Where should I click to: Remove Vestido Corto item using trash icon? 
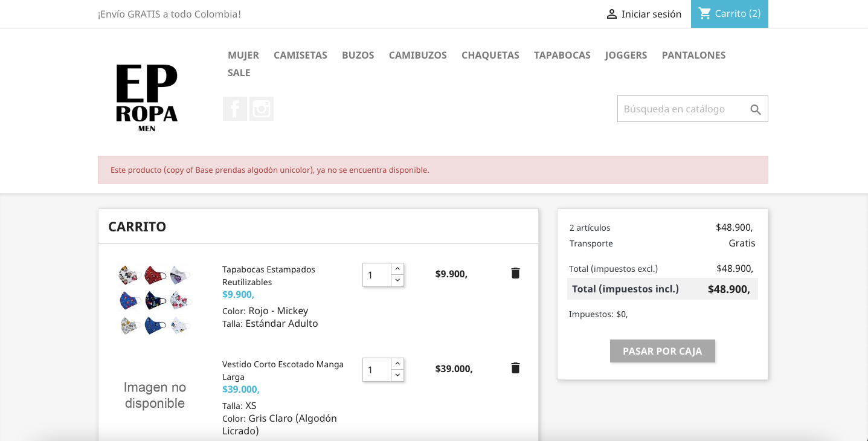[x=515, y=368]
